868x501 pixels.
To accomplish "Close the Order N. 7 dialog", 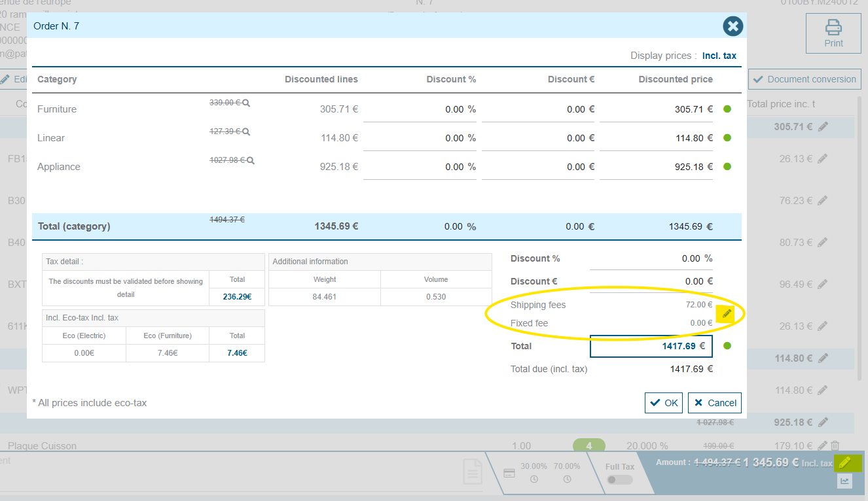I will pos(732,26).
